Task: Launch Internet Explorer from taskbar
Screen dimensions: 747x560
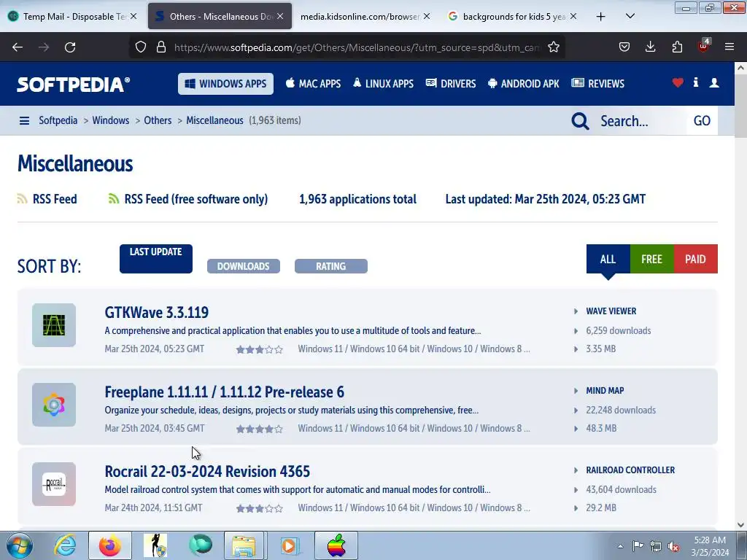Action: (65, 545)
